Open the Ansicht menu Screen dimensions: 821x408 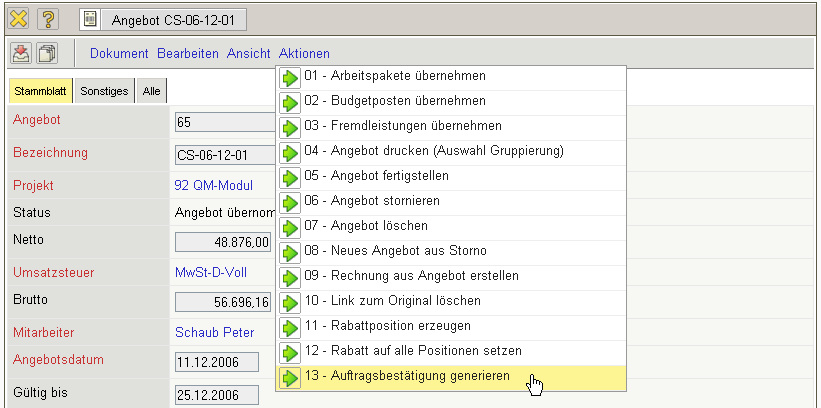tap(249, 53)
